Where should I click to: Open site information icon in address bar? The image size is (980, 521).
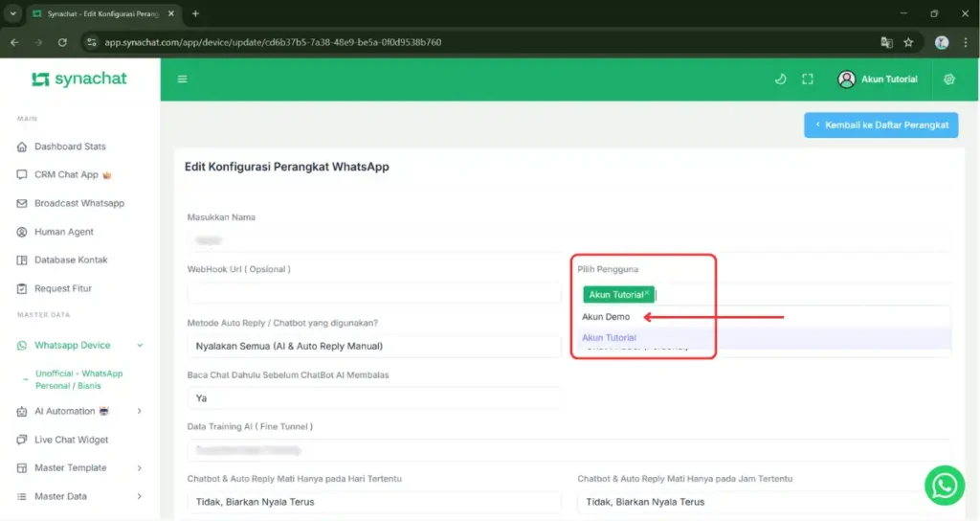[x=92, y=42]
